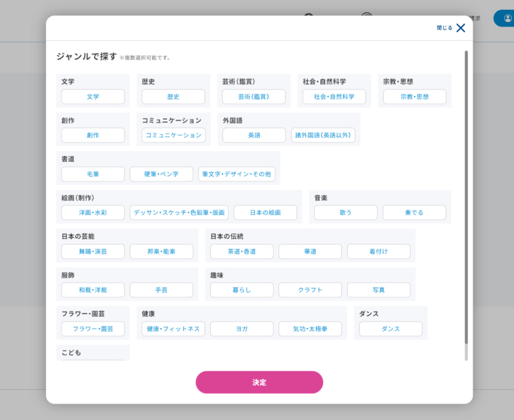Select 諸外国語(英語以外) option
Screen dimensions: 514x420
point(323,135)
